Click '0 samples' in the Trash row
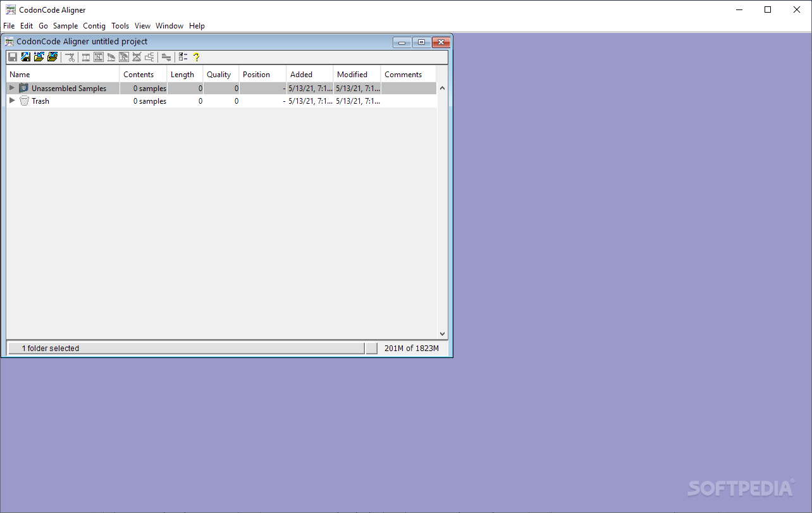 [150, 101]
